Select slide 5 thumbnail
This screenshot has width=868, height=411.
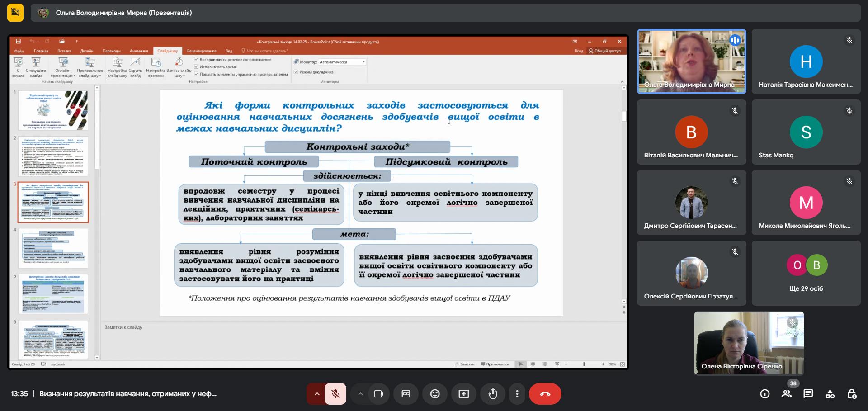point(53,294)
